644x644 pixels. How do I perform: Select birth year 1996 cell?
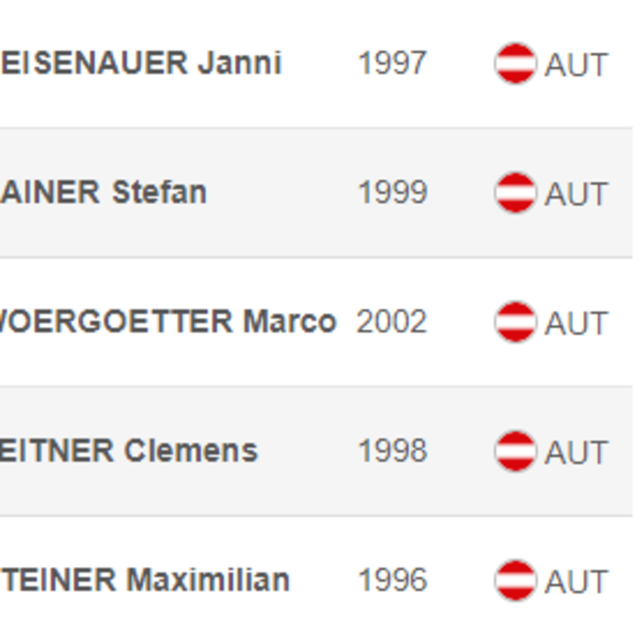392,580
